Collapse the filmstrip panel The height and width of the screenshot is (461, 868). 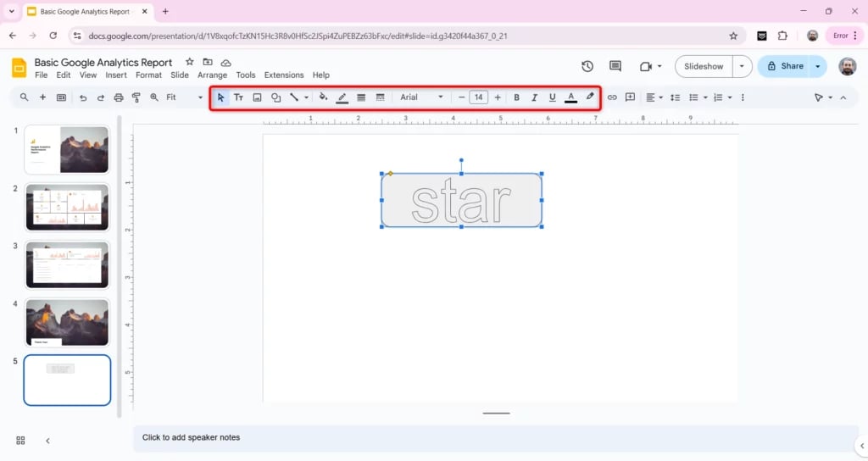click(47, 441)
